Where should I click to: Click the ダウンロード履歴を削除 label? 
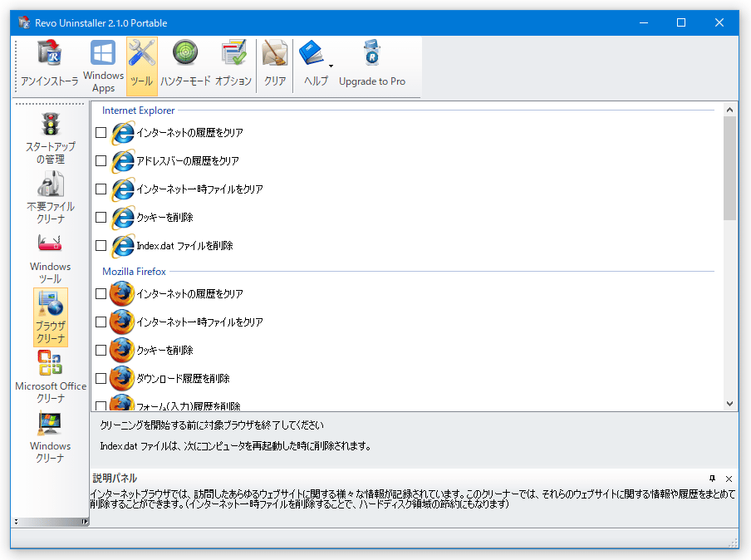point(183,378)
